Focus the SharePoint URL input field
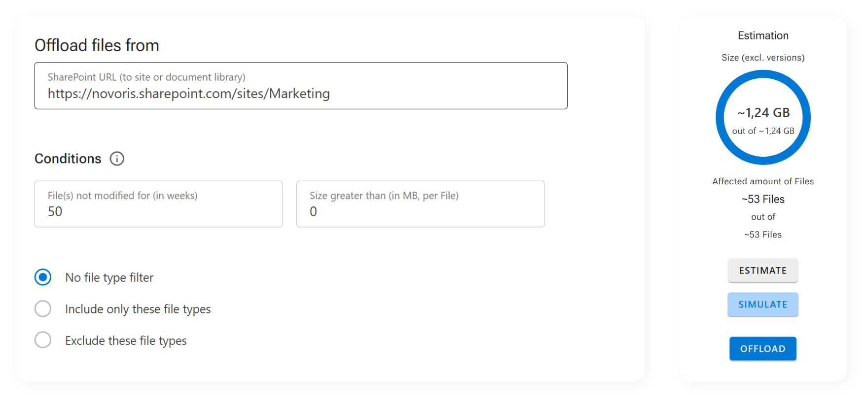This screenshot has height=403, width=868. 301,93
